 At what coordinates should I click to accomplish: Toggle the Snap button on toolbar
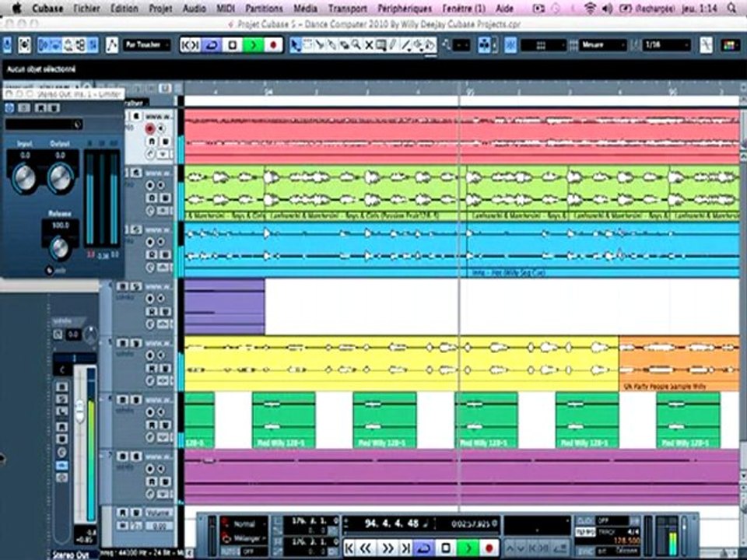(x=510, y=45)
